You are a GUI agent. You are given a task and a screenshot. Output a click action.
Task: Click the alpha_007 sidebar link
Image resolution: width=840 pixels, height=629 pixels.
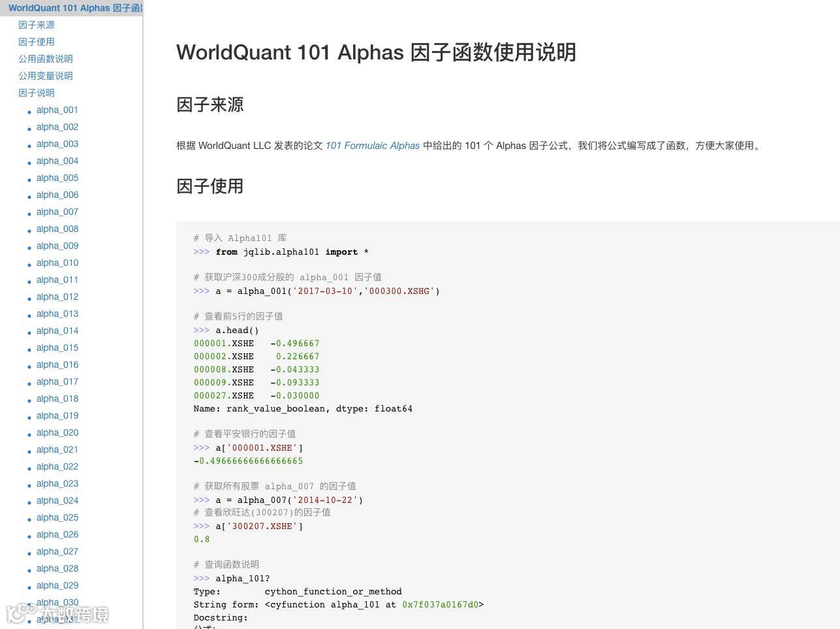[57, 212]
